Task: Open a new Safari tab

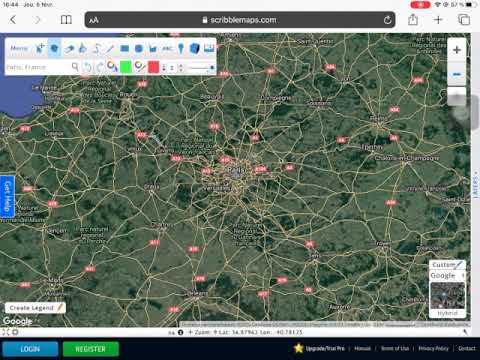Action: pos(438,20)
